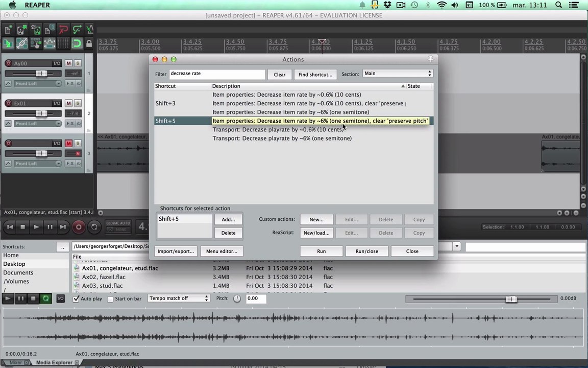588x368 pixels.
Task: Click Find shortcut... button
Action: point(315,74)
